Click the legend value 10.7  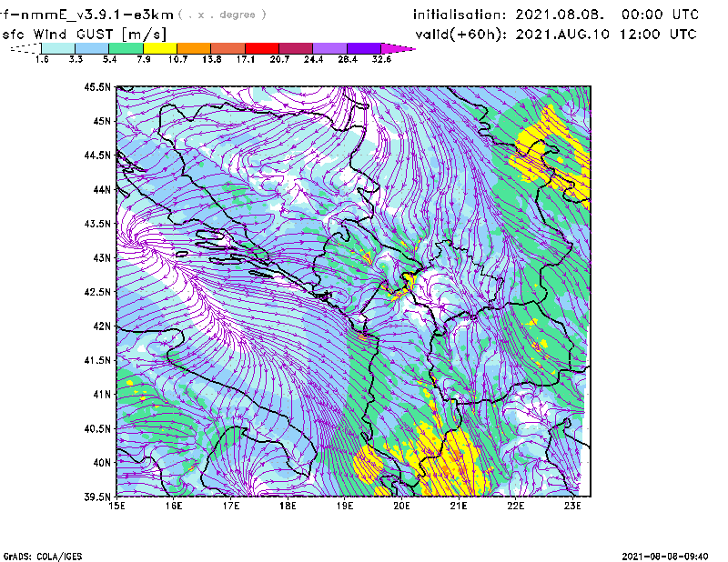(177, 59)
